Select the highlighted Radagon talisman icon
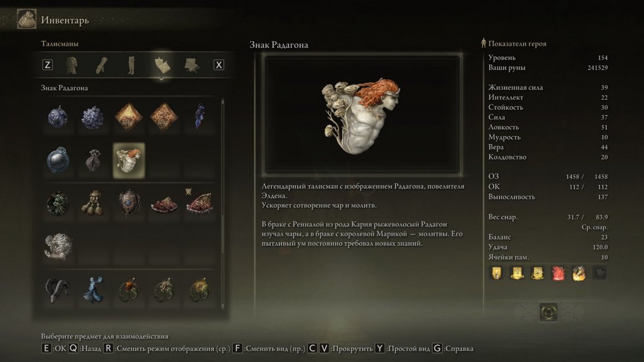 pos(129,160)
